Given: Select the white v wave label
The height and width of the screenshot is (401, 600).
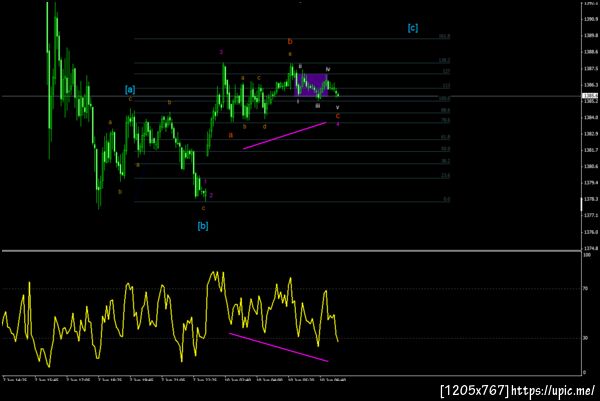Looking at the screenshot, I should coord(338,108).
